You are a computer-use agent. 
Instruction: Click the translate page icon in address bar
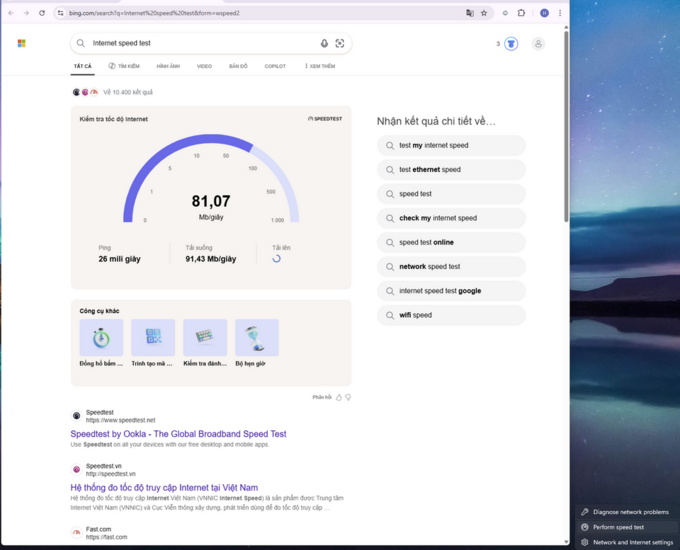coord(469,13)
